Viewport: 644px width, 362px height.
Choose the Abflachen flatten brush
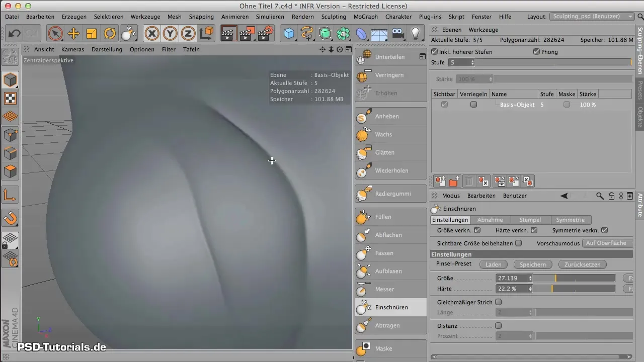[x=390, y=235]
